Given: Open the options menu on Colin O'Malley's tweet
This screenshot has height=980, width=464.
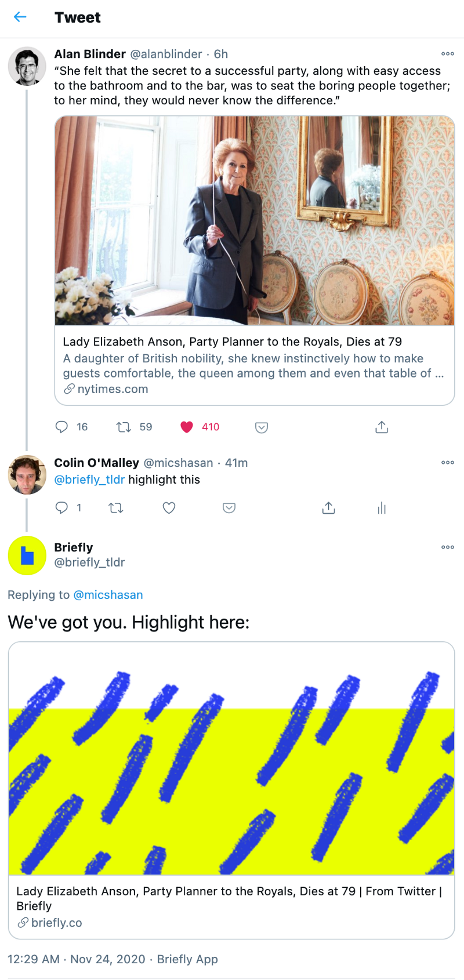Looking at the screenshot, I should 447,462.
